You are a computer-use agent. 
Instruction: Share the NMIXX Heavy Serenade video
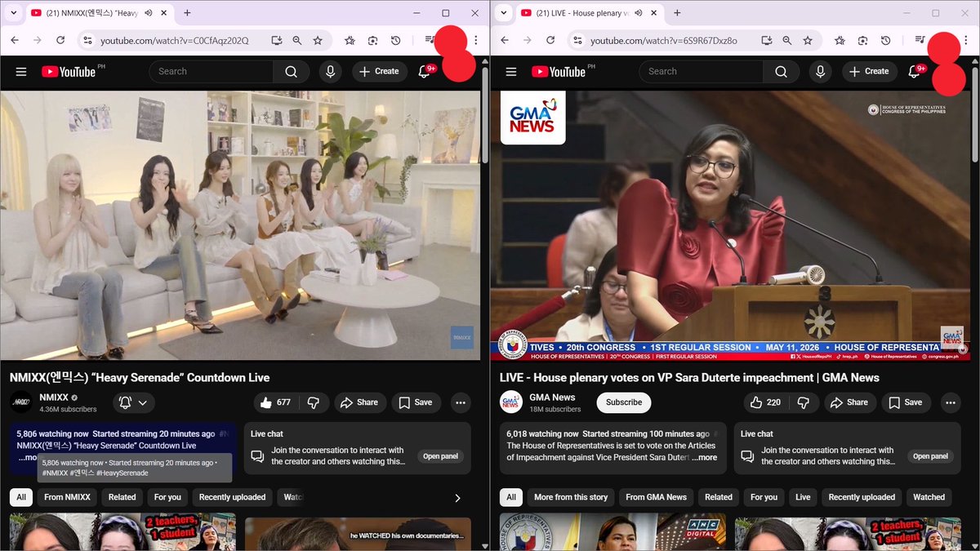(x=359, y=402)
